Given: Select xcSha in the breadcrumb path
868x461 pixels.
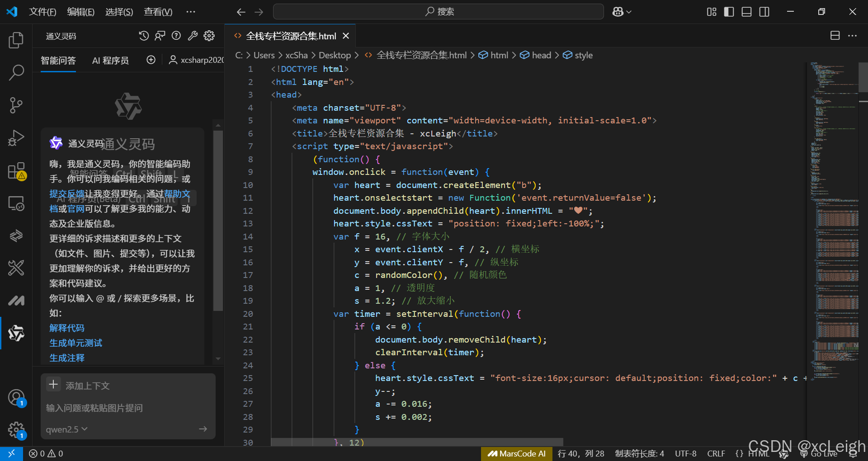Looking at the screenshot, I should pyautogui.click(x=297, y=55).
